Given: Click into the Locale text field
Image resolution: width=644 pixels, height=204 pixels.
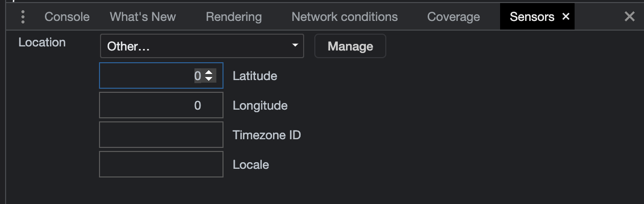Looking at the screenshot, I should tap(161, 164).
